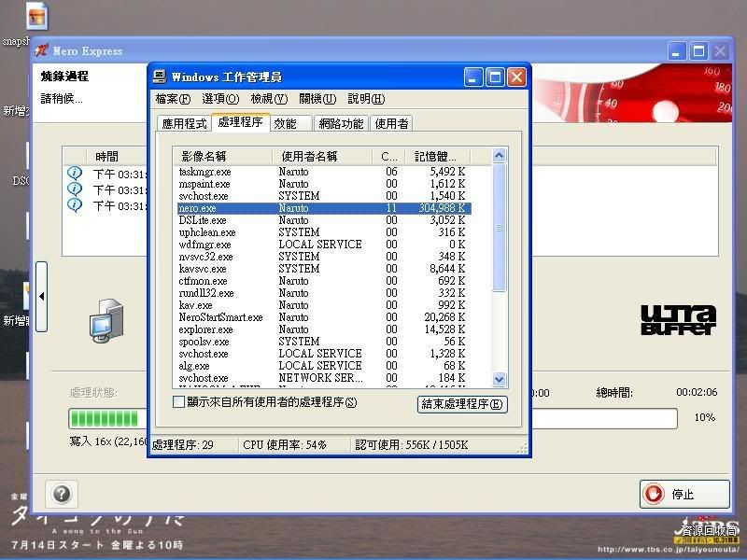Open the snapshot desktop icon
Screen dimensions: 747x560
click(36, 16)
